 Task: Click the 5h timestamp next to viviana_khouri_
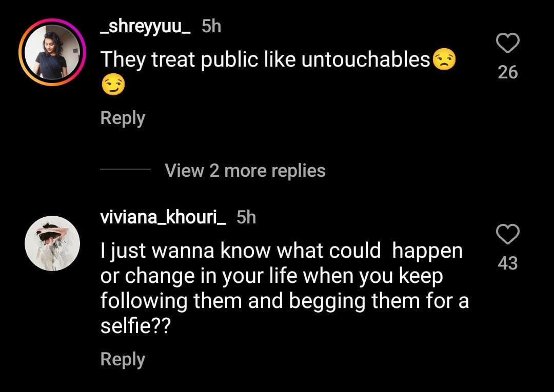246,217
